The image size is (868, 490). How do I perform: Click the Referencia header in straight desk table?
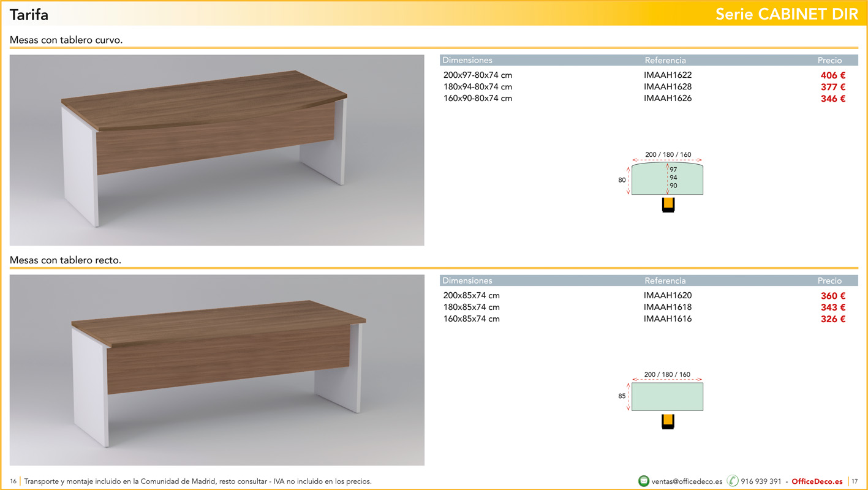tap(665, 281)
